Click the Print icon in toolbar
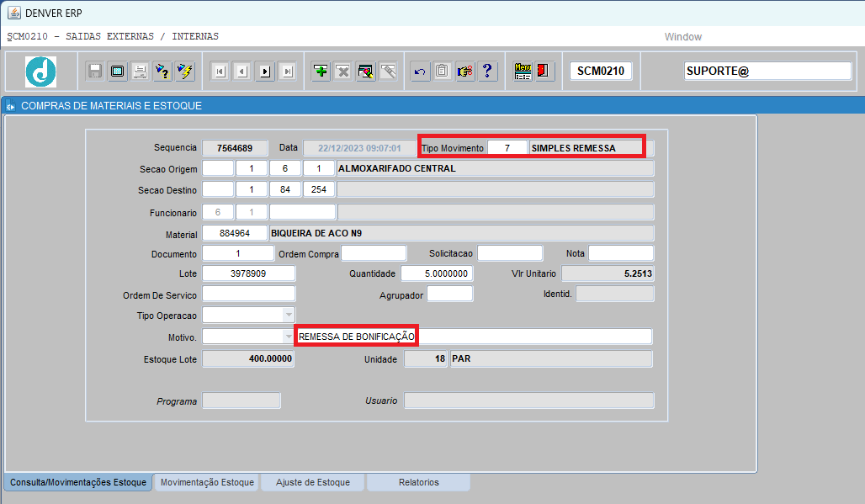The image size is (865, 504). (x=141, y=72)
